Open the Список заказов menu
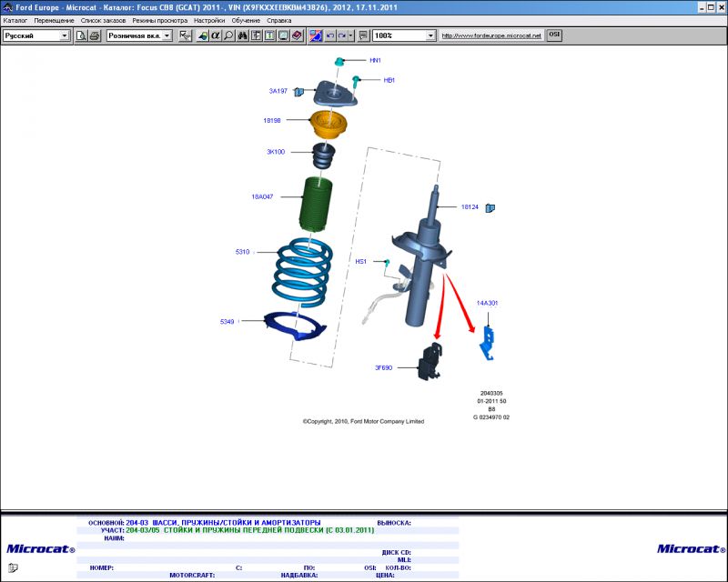 [x=103, y=20]
